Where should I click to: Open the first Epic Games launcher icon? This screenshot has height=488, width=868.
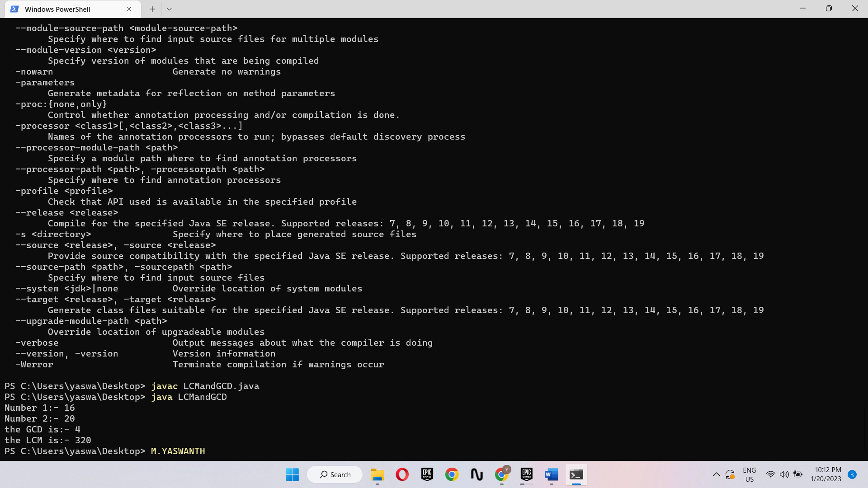point(427,474)
